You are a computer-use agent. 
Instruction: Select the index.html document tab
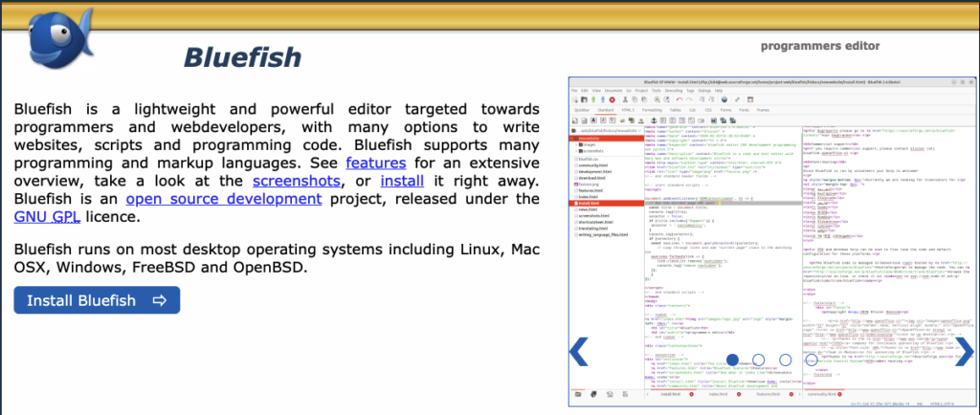coord(718,394)
